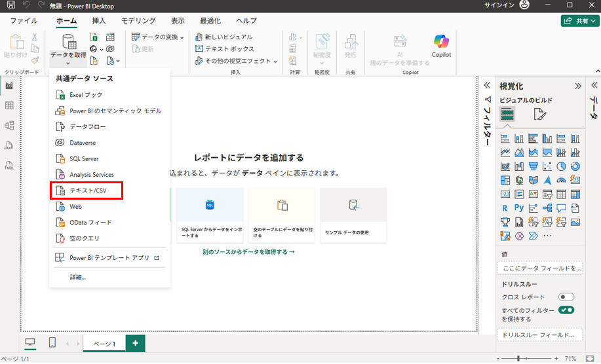The width and height of the screenshot is (601, 364).
Task: Expand the フィルター pane chevron
Action: click(x=487, y=85)
